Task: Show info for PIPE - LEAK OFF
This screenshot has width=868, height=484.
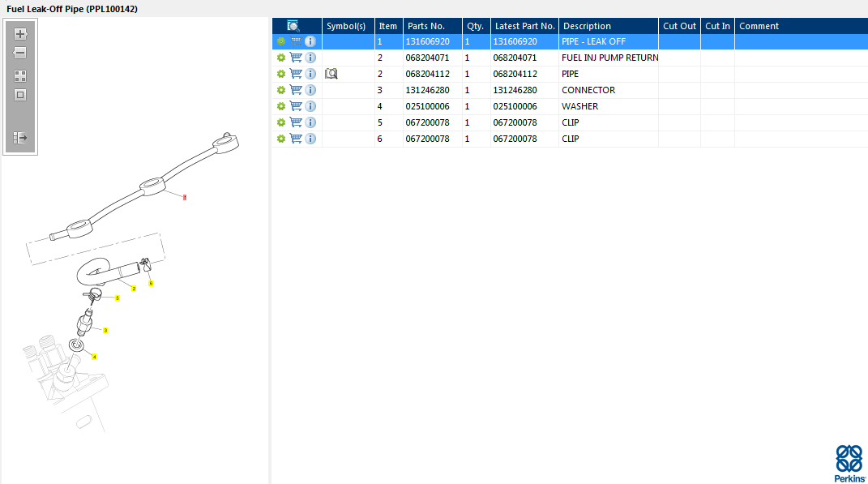Action: point(310,41)
